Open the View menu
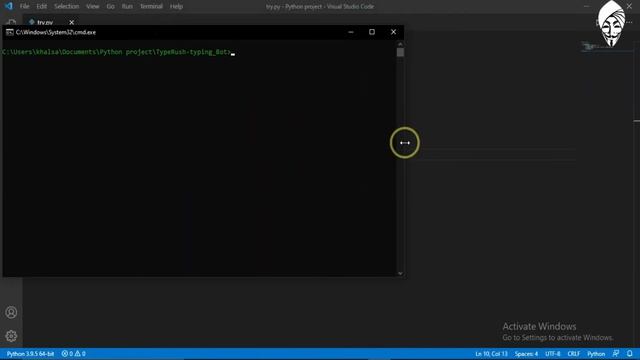The width and height of the screenshot is (640, 360). [93, 7]
